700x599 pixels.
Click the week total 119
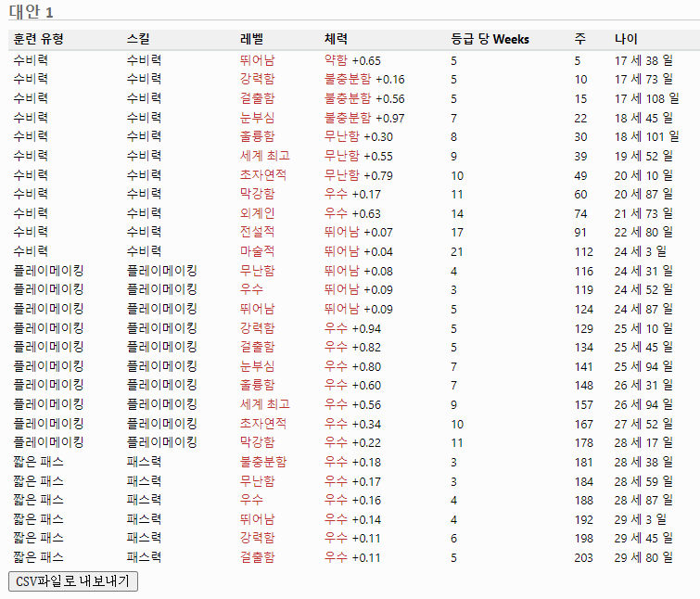tap(583, 290)
